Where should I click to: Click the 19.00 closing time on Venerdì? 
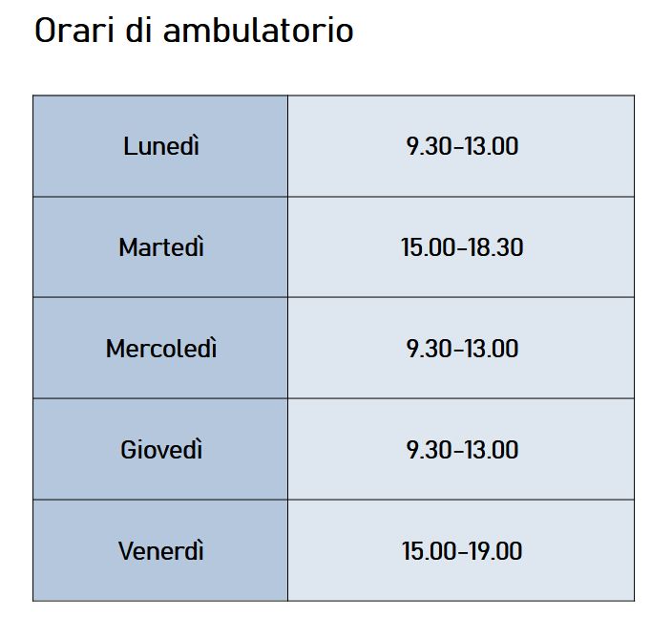click(x=494, y=551)
